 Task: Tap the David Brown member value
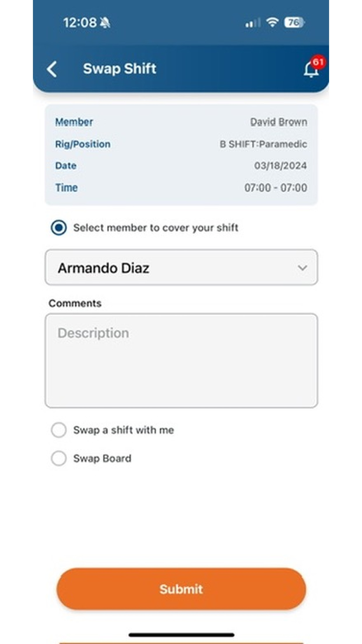(x=279, y=122)
